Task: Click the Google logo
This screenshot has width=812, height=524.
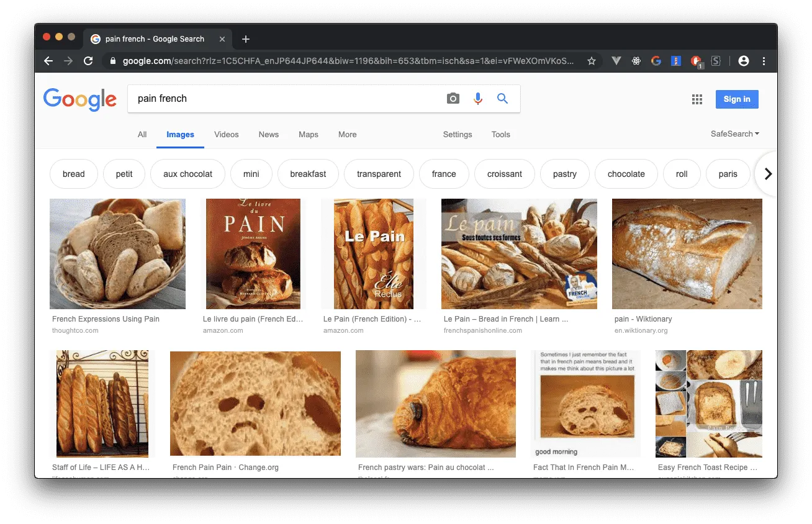Action: click(x=80, y=99)
